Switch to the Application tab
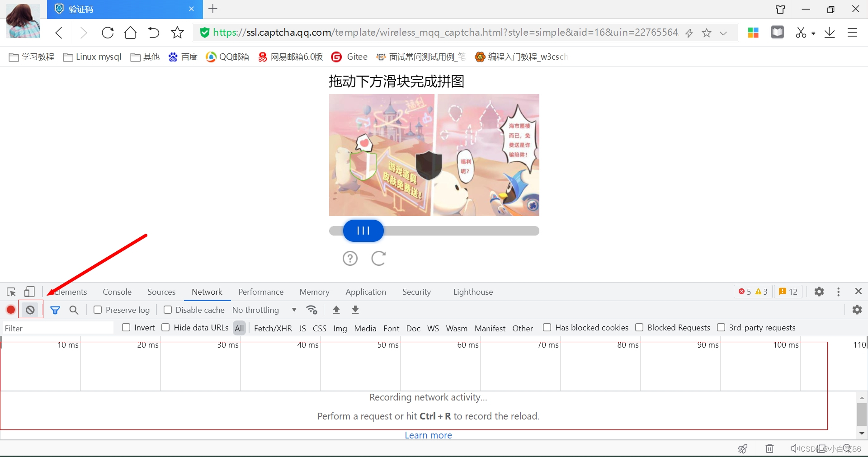 click(x=366, y=292)
